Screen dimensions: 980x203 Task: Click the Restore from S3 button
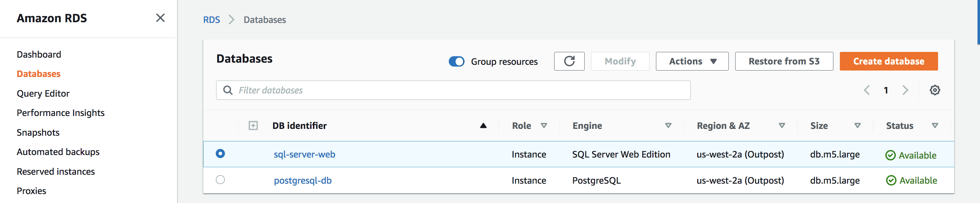point(784,61)
